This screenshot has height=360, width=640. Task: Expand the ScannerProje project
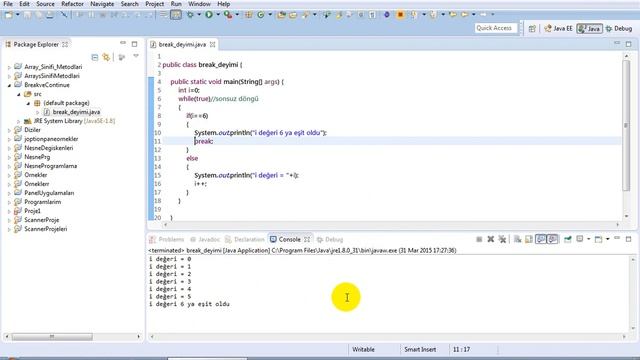pos(9,220)
